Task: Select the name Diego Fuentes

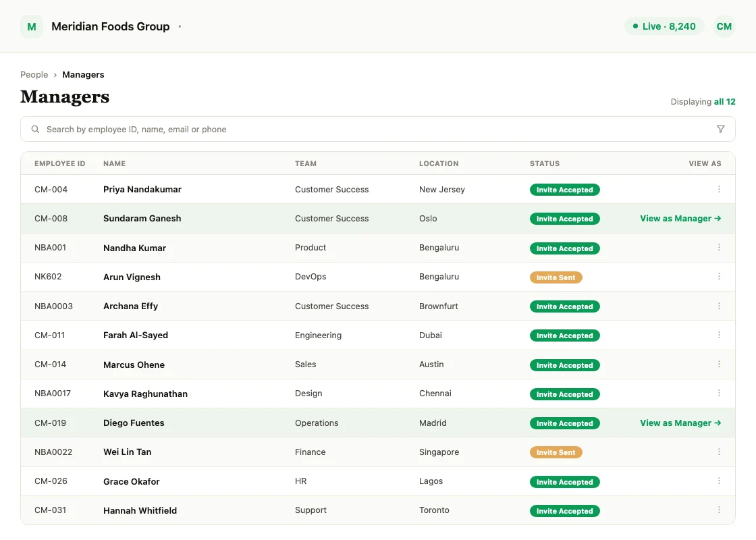Action: (134, 423)
